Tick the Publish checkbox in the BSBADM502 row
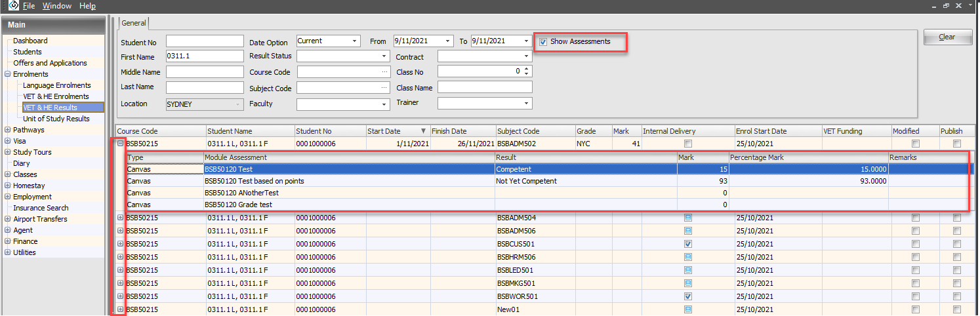The width and height of the screenshot is (980, 316). click(x=957, y=144)
